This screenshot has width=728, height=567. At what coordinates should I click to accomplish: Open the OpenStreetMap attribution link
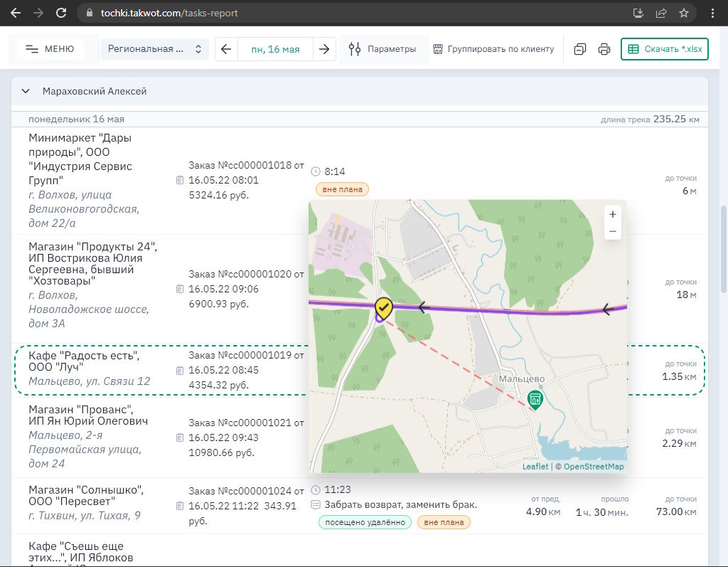tap(593, 467)
